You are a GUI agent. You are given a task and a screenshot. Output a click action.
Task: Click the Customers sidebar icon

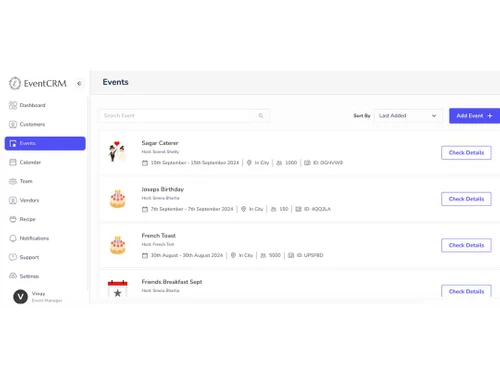point(13,124)
